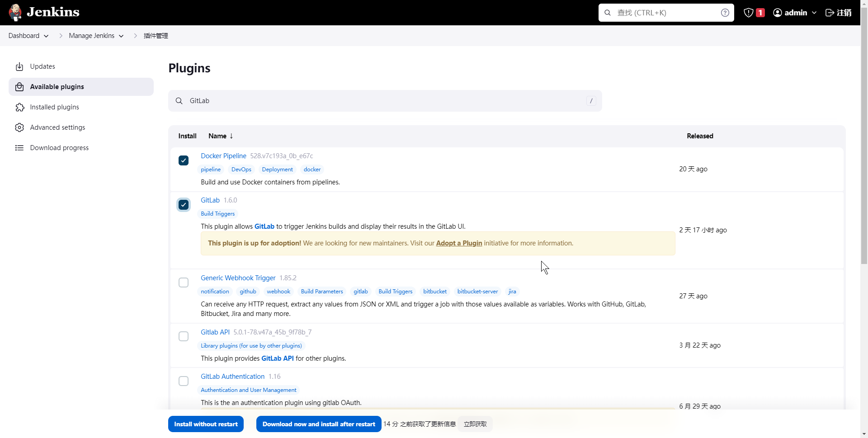This screenshot has width=868, height=438.
Task: Select the Gitlab API plugin checkbox
Action: 184,336
